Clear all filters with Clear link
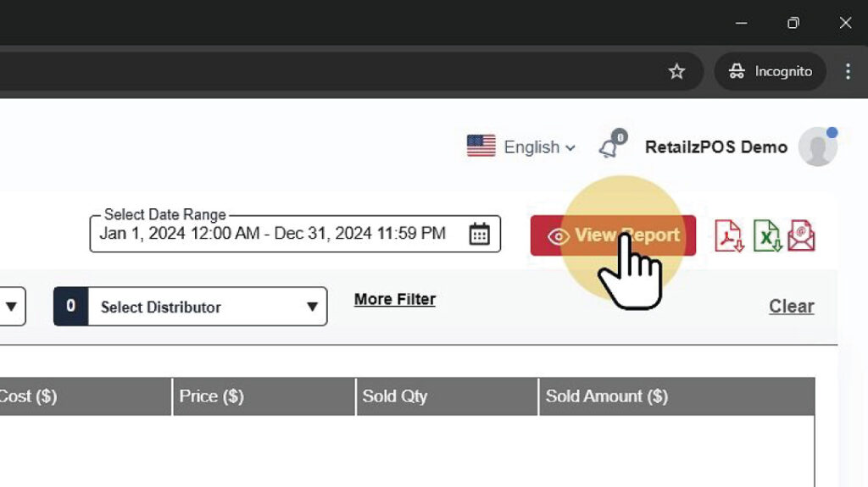Screen dimensions: 868x487 [791, 307]
